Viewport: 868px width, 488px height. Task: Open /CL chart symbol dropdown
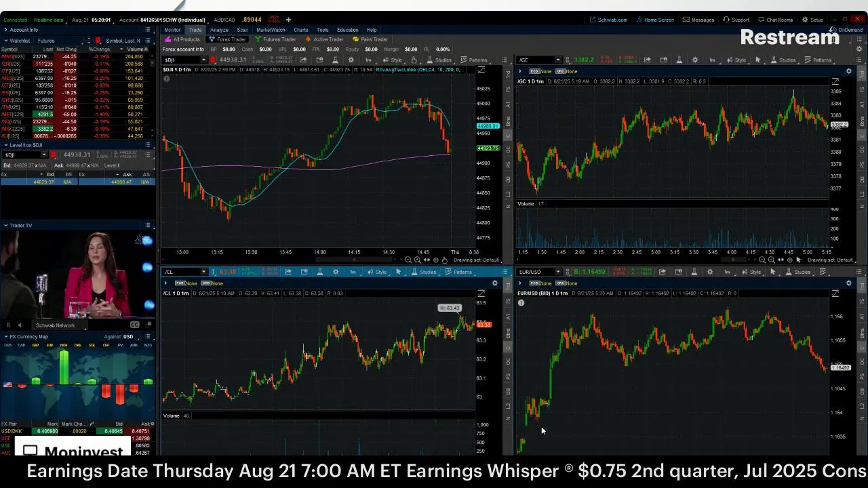coord(203,272)
